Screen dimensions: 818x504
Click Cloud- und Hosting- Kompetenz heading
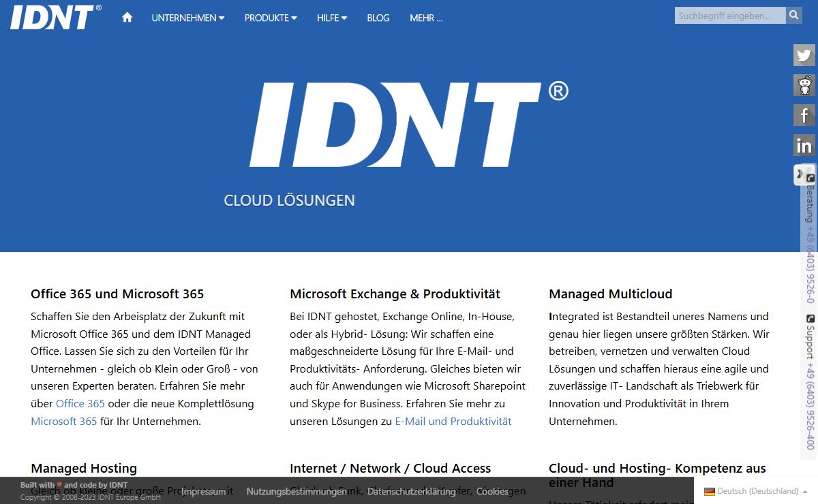tap(657, 475)
